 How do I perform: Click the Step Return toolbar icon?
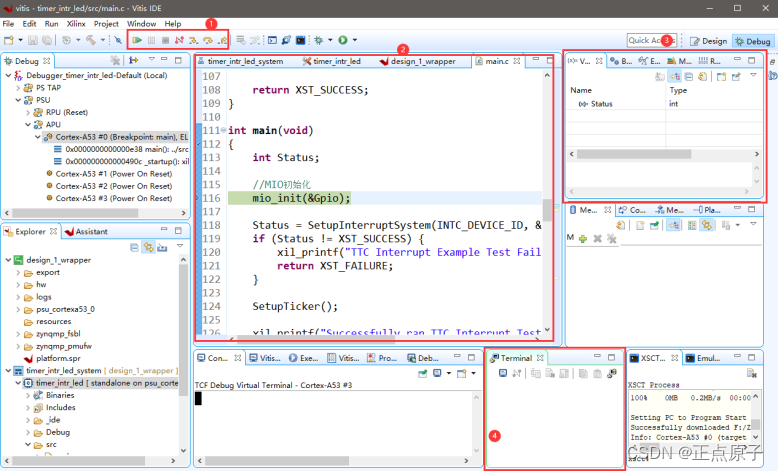tap(222, 41)
